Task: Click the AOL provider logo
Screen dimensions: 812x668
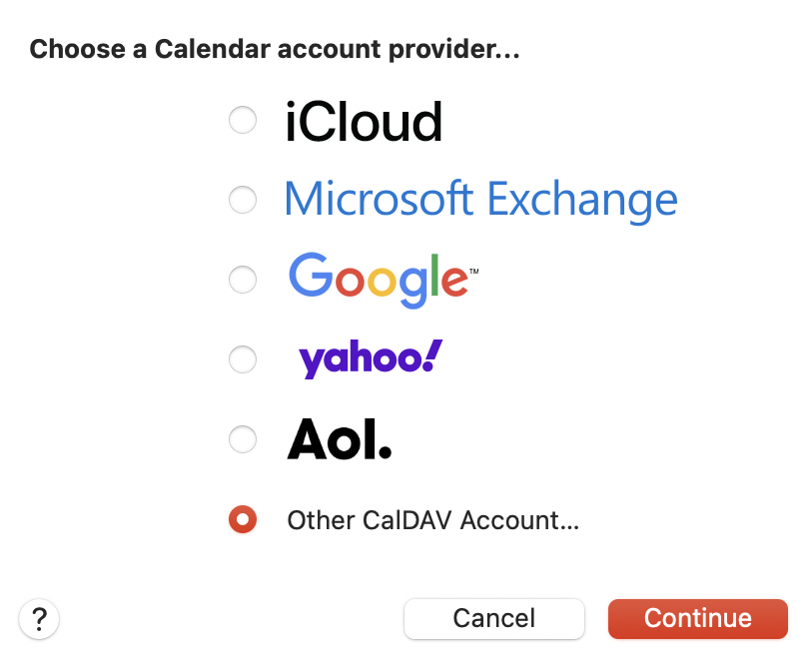Action: click(340, 439)
